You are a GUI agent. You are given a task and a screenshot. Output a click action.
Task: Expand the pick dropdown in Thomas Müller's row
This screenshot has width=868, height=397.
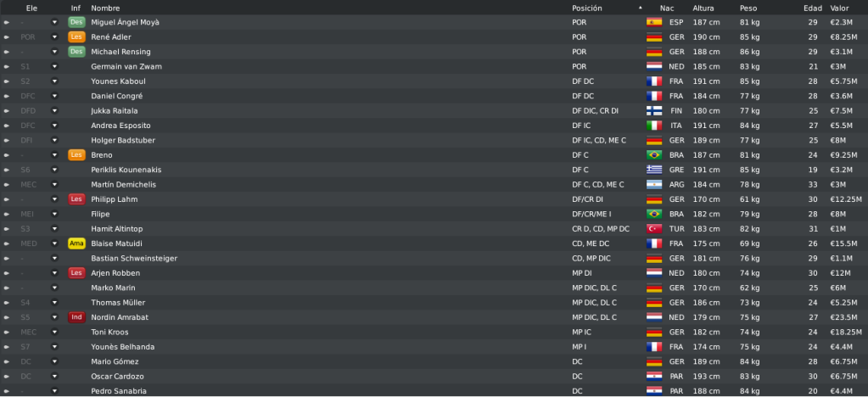click(x=54, y=302)
